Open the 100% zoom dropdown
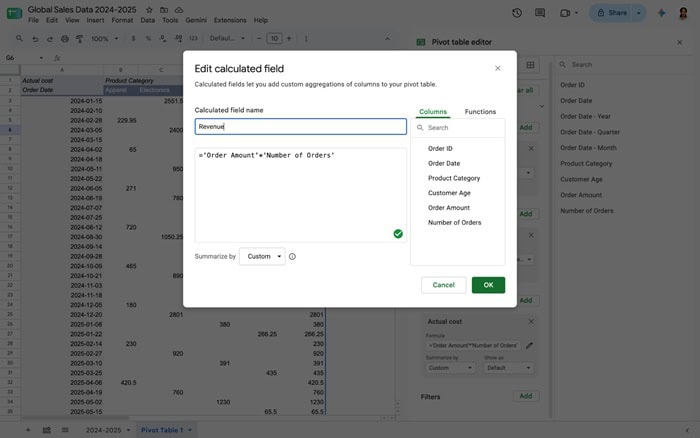The width and height of the screenshot is (700, 438). coord(104,39)
